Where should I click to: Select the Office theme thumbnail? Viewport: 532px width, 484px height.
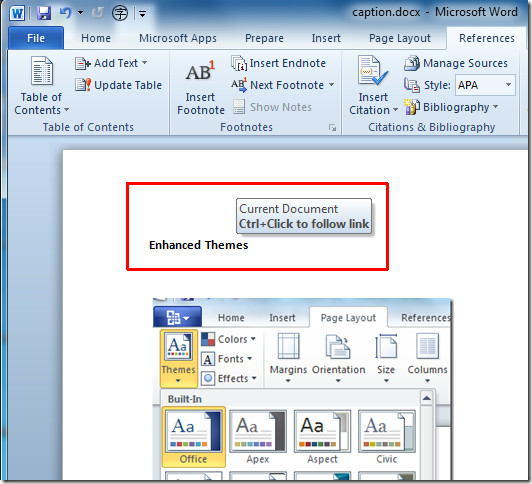click(193, 437)
